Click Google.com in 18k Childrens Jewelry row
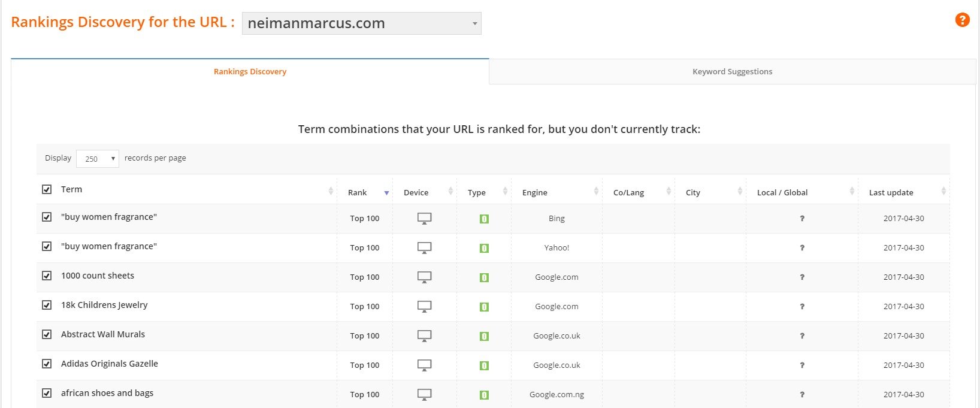 pos(556,307)
